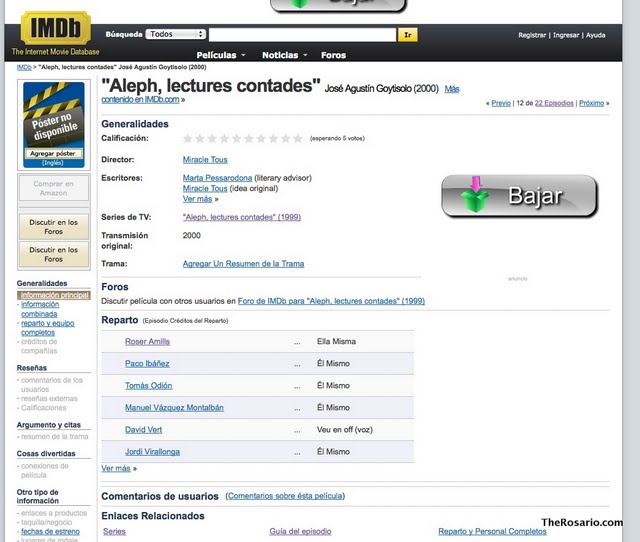This screenshot has width=640, height=542.
Task: Open the Guía del episodio link
Action: coord(300,531)
